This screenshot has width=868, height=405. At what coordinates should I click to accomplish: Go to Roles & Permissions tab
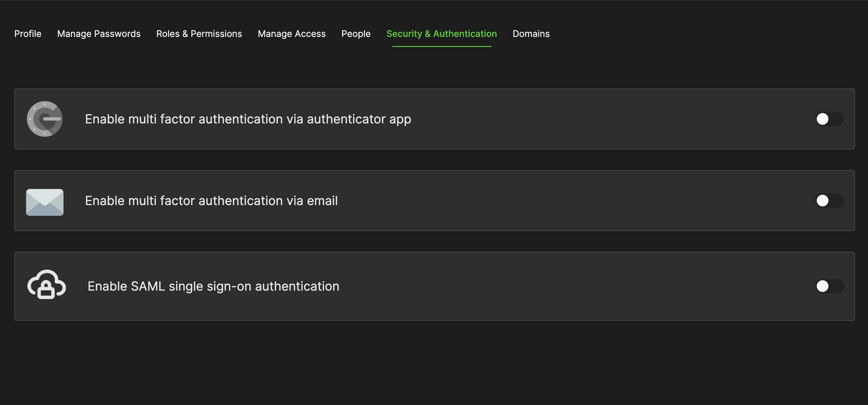pyautogui.click(x=199, y=34)
